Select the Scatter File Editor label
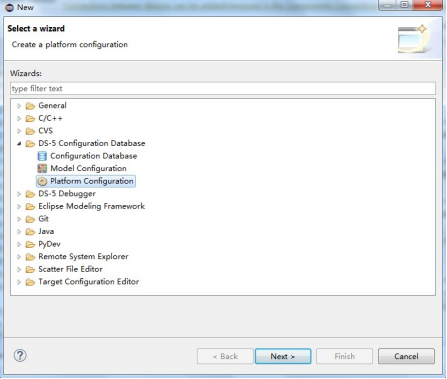Screen dimensions: 447x379 pos(70,269)
